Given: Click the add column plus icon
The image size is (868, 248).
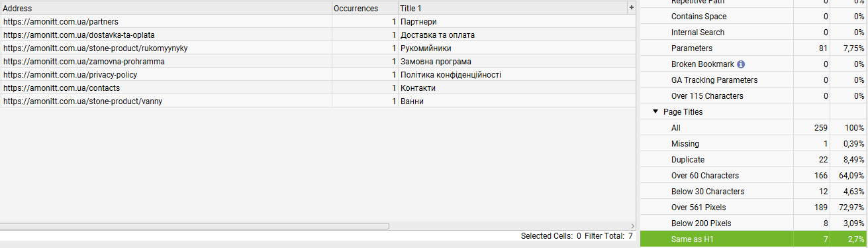Looking at the screenshot, I should 631,7.
